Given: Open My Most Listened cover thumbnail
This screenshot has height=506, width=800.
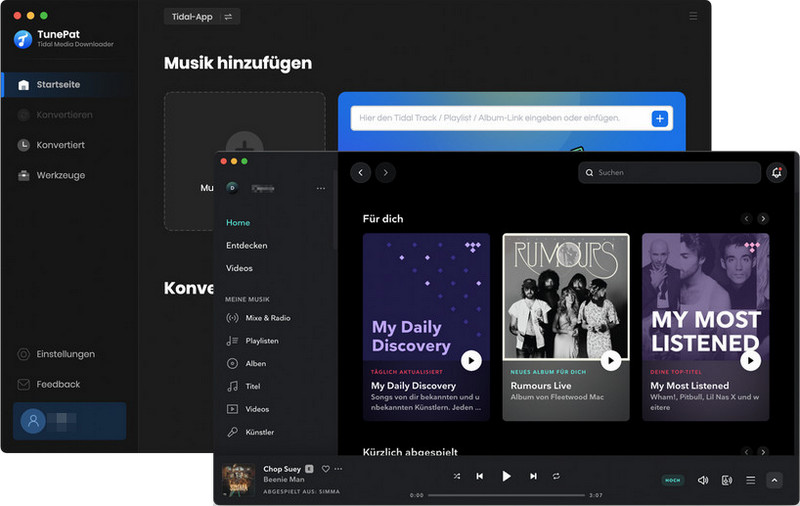Looking at the screenshot, I should [706, 297].
